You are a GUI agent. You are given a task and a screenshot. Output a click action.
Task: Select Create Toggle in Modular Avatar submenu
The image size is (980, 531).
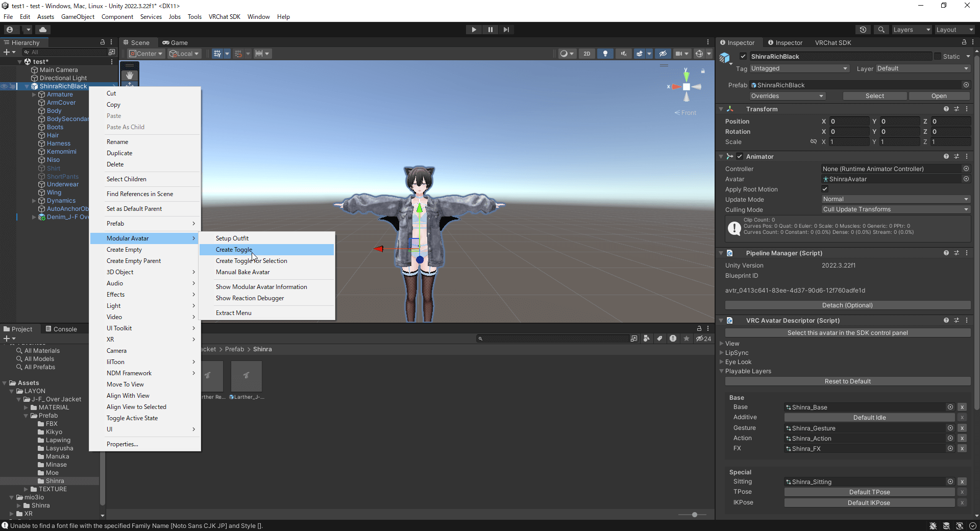(x=267, y=250)
